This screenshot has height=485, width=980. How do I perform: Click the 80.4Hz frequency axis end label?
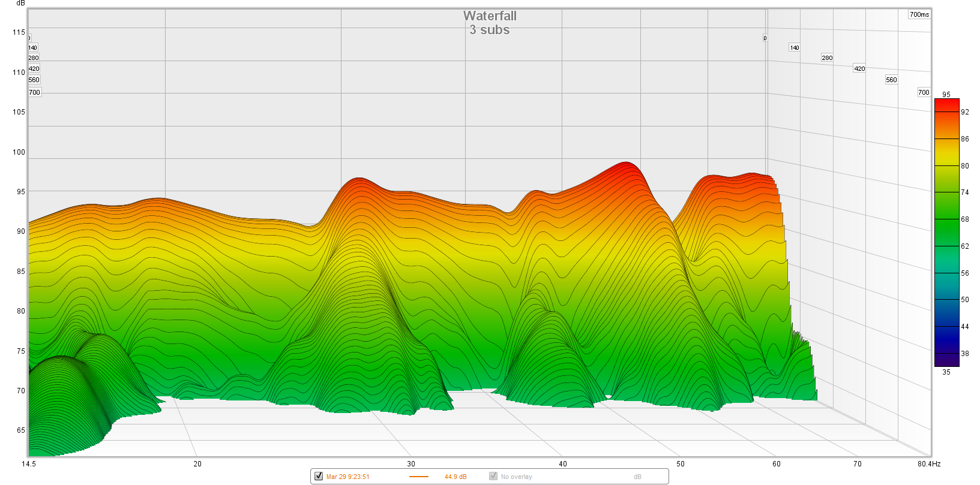pyautogui.click(x=929, y=463)
